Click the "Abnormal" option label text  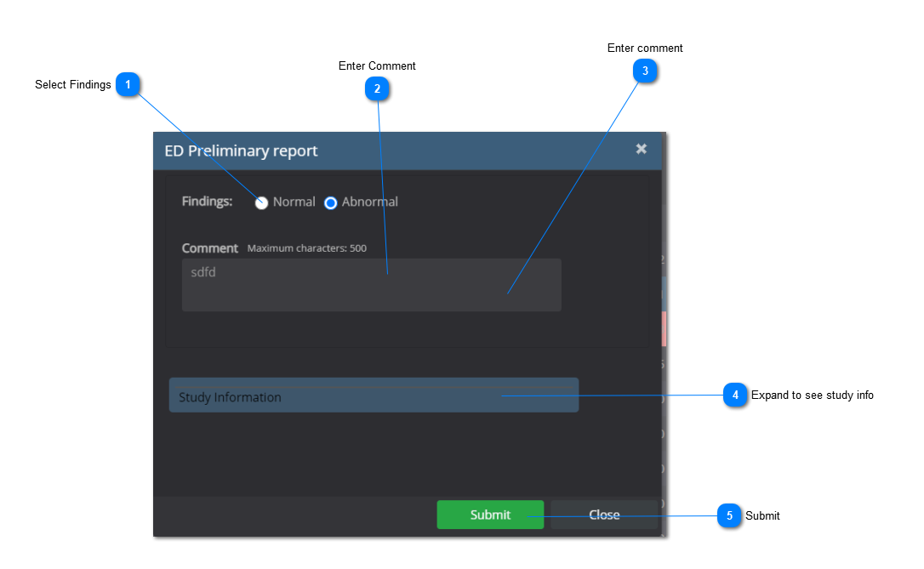369,202
